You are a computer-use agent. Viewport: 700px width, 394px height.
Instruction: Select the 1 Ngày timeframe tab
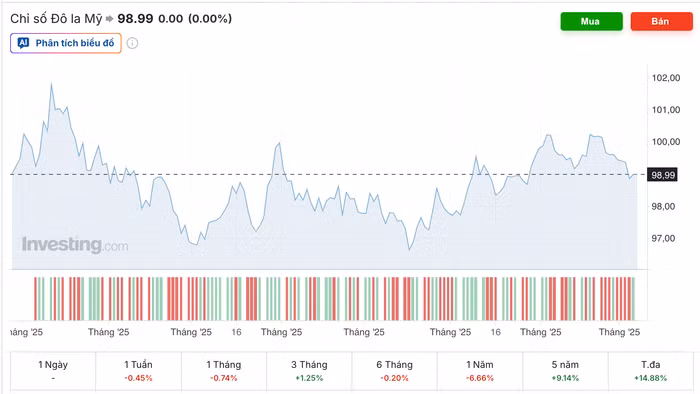tap(53, 371)
